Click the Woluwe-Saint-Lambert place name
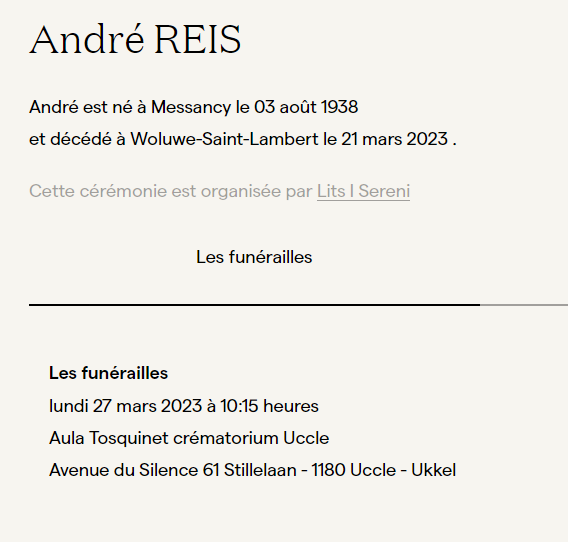Screen dimensions: 568x542 point(224,139)
